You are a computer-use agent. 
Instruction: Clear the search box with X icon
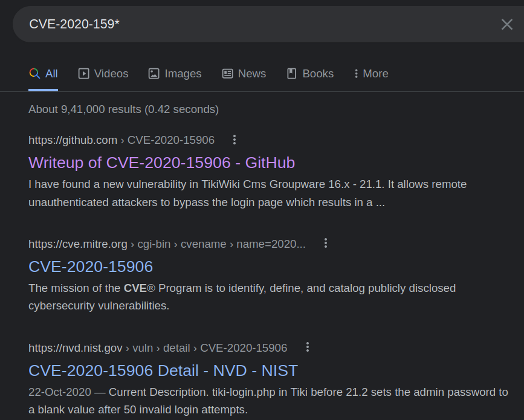tap(506, 24)
